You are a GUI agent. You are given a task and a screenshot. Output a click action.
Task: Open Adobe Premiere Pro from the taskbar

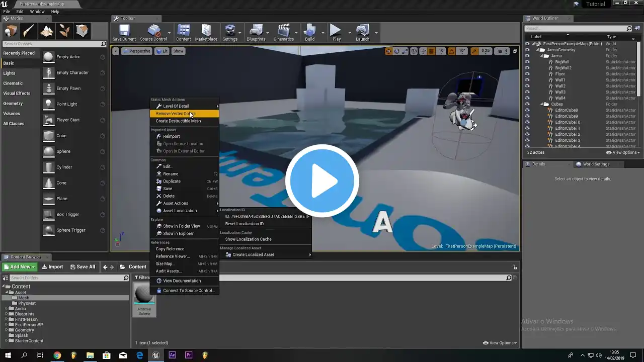189,355
